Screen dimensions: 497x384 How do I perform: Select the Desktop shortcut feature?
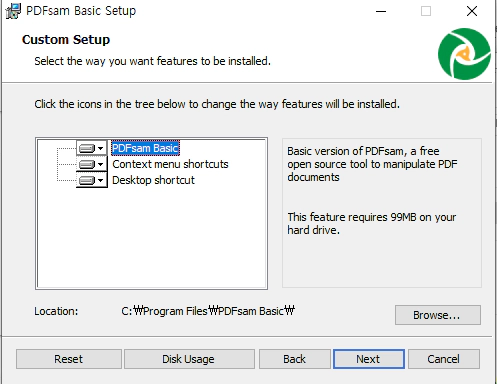153,180
